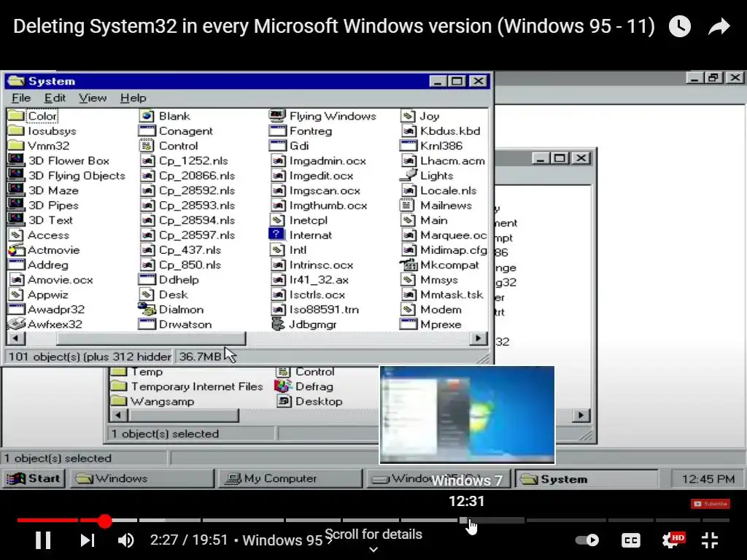Click the red progress bar scrubber dot

click(105, 521)
